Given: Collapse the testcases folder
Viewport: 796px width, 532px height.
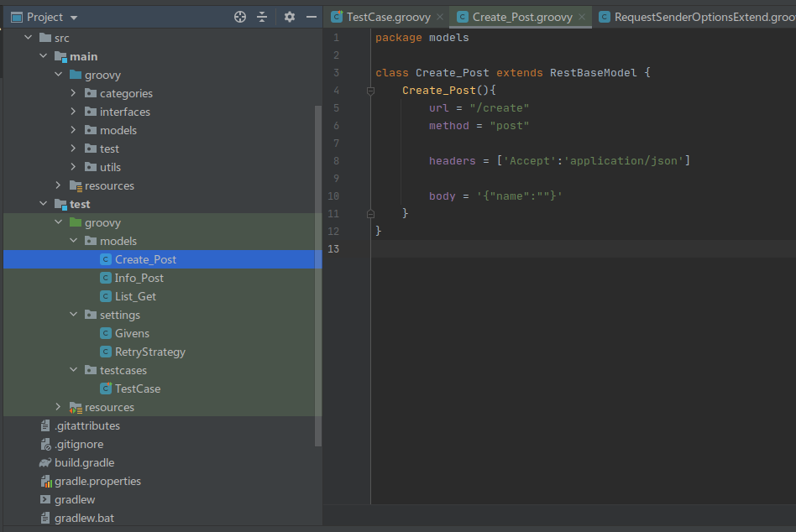Looking at the screenshot, I should [x=73, y=370].
